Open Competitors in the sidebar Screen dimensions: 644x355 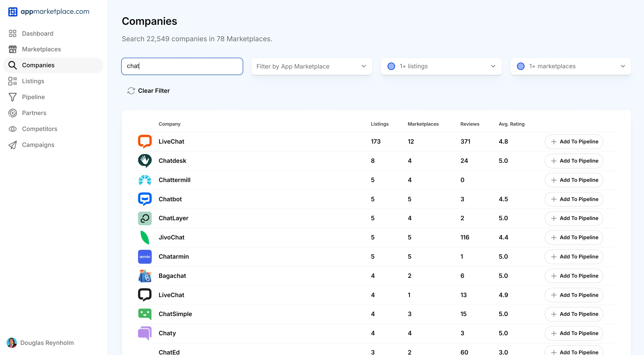(x=53, y=129)
